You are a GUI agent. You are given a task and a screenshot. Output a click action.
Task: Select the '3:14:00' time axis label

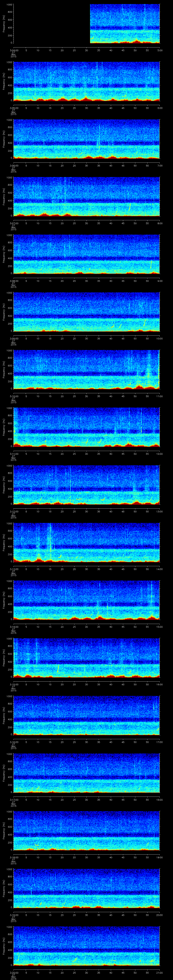click(x=14, y=627)
